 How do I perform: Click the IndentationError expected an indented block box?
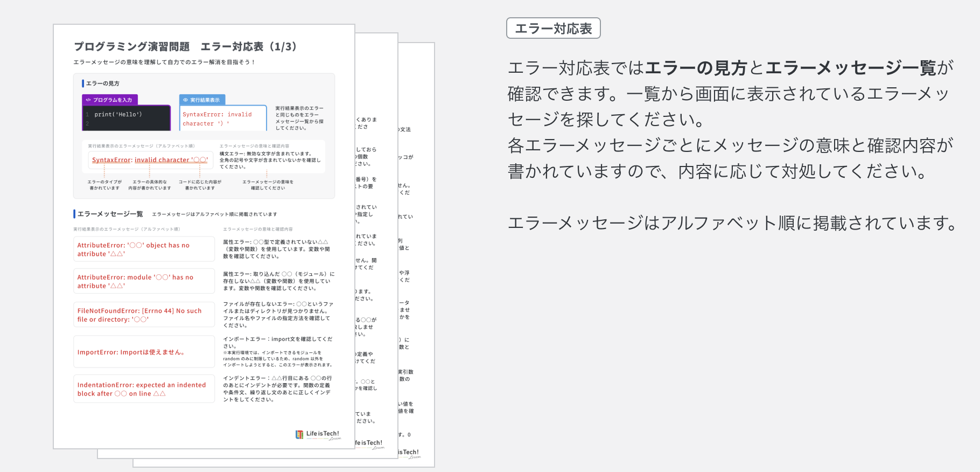point(144,389)
